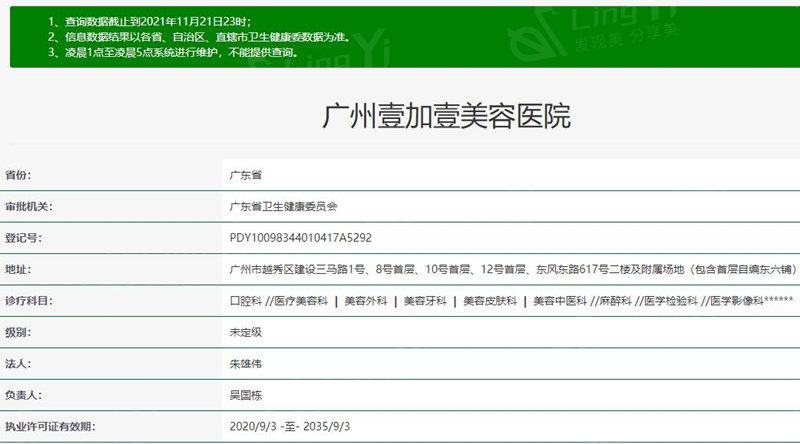This screenshot has width=800, height=444.
Task: Click notice line 2 about 卫生健康委数据为准
Action: (199, 37)
